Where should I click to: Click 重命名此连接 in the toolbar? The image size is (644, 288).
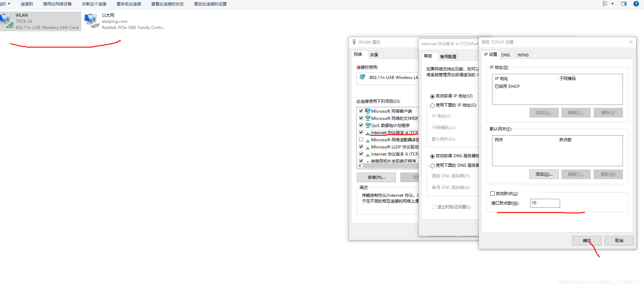pos(129,4)
